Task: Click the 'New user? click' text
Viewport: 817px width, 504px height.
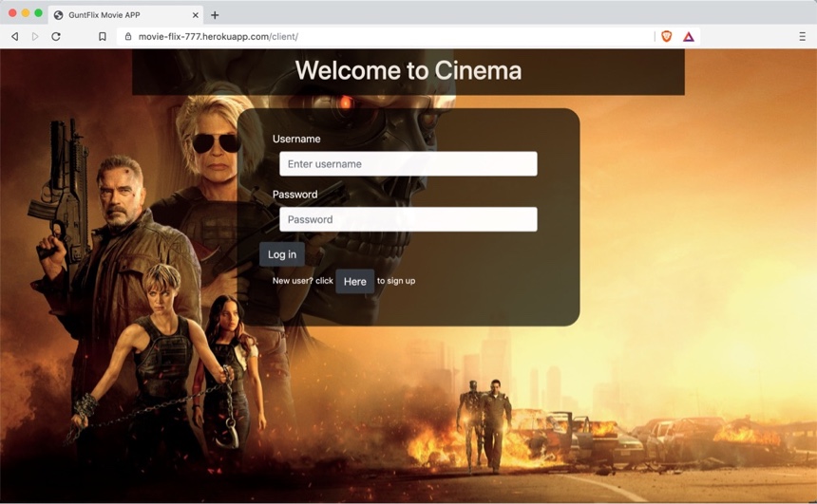Action: coord(303,281)
